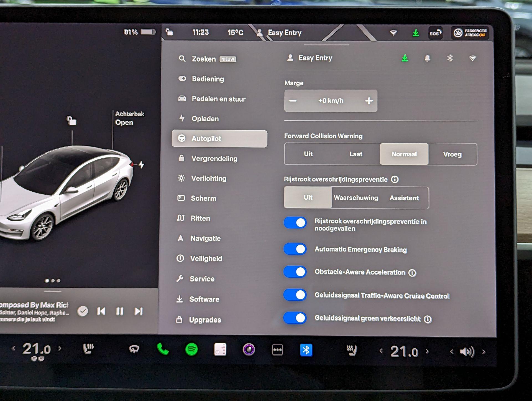
Task: Set Forward Collision Warning to Vroeg
Action: click(x=452, y=154)
